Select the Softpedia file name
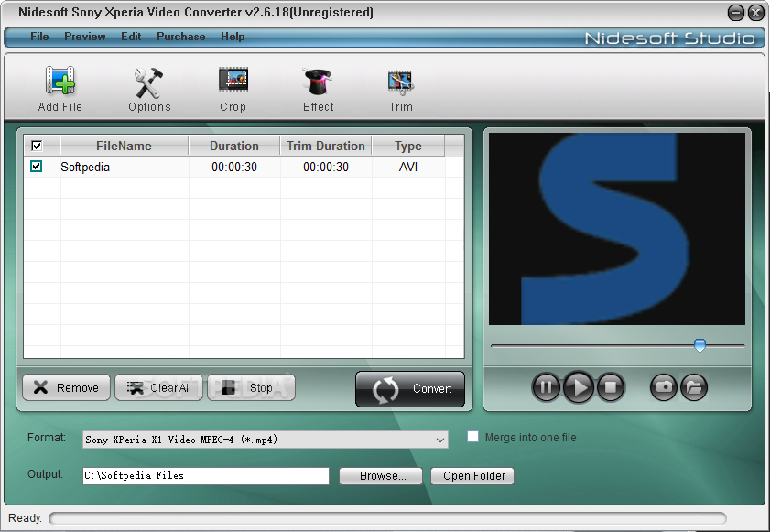770x532 pixels. [85, 167]
